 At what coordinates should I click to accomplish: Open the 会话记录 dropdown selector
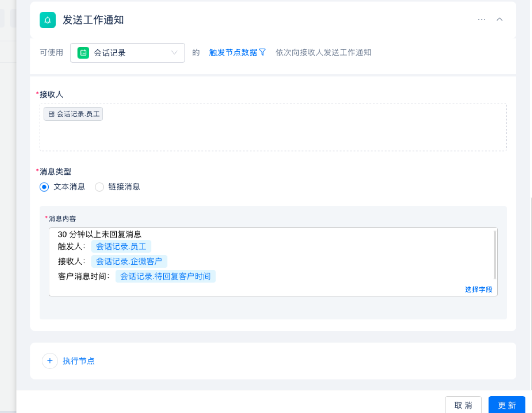tap(127, 53)
